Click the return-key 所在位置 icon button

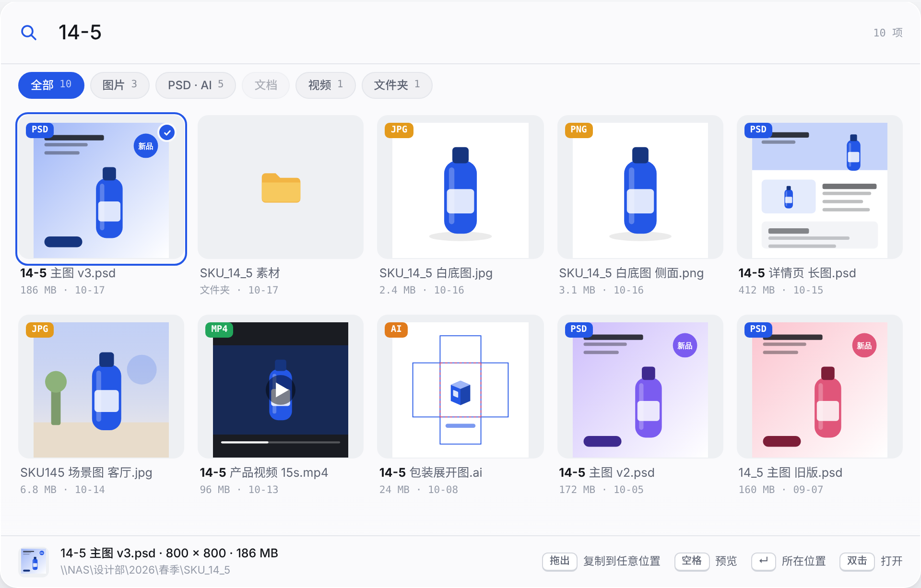click(x=764, y=561)
